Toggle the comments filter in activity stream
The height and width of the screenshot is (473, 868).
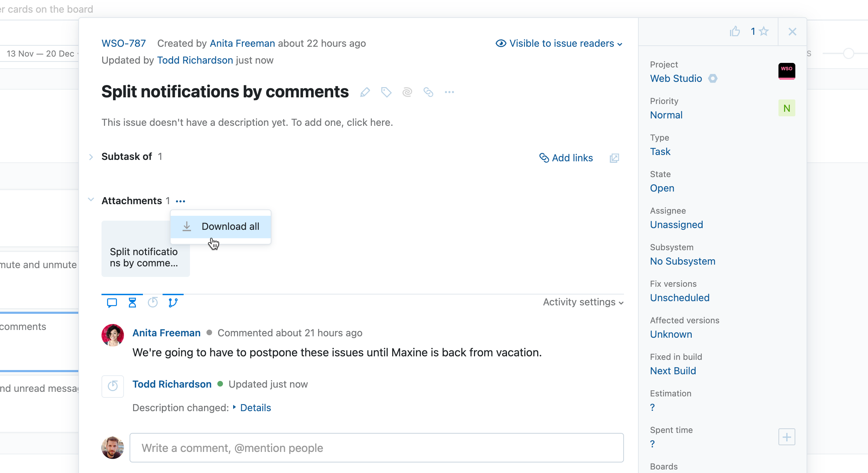tap(112, 302)
